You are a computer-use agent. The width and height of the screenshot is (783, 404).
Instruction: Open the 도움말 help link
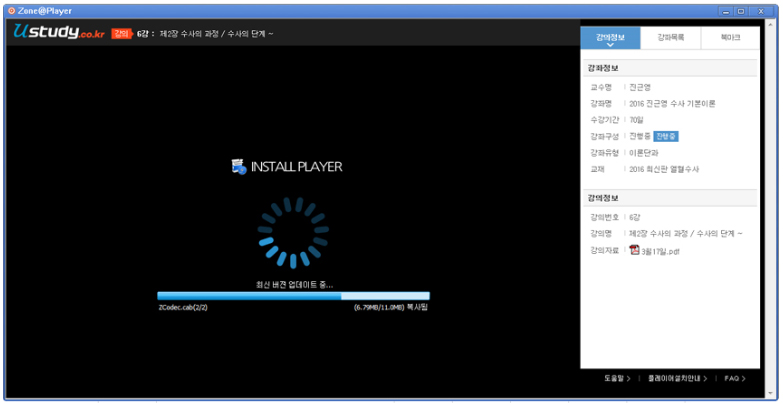tap(616, 379)
